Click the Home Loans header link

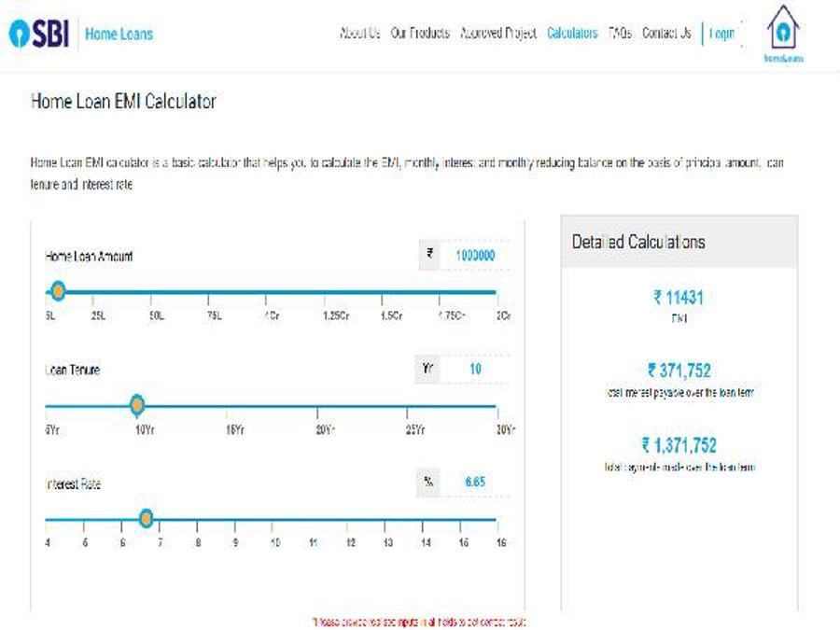pos(119,34)
